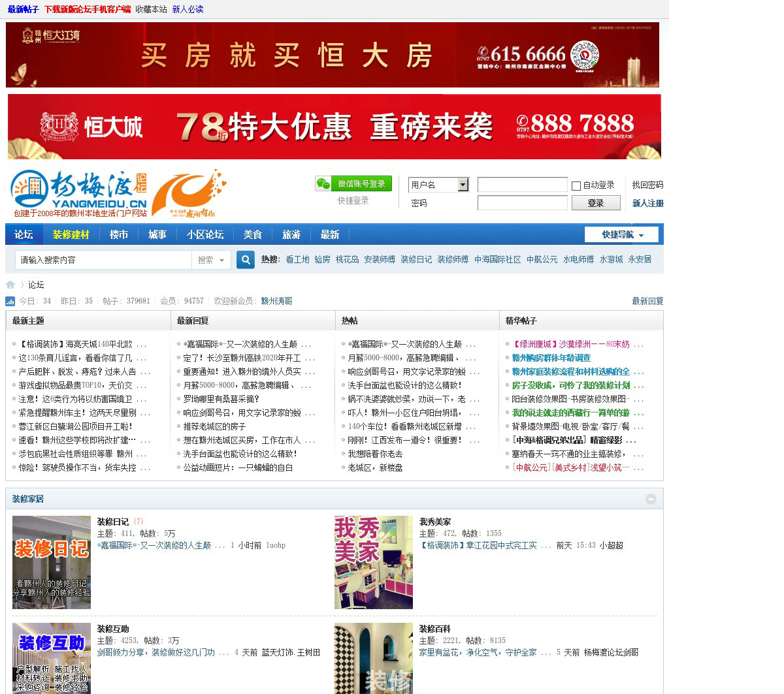The width and height of the screenshot is (784, 694).
Task: Click hot search term 验房
Action: tap(322, 260)
